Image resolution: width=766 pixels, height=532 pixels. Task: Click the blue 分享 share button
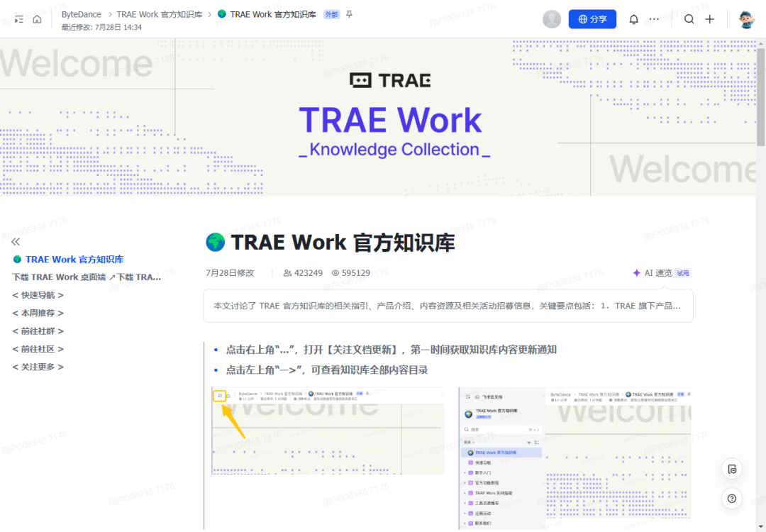click(592, 19)
